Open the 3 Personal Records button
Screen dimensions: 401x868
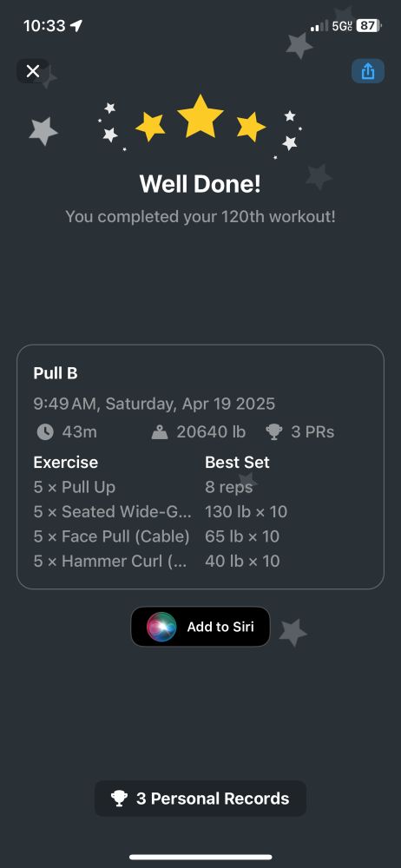(200, 799)
